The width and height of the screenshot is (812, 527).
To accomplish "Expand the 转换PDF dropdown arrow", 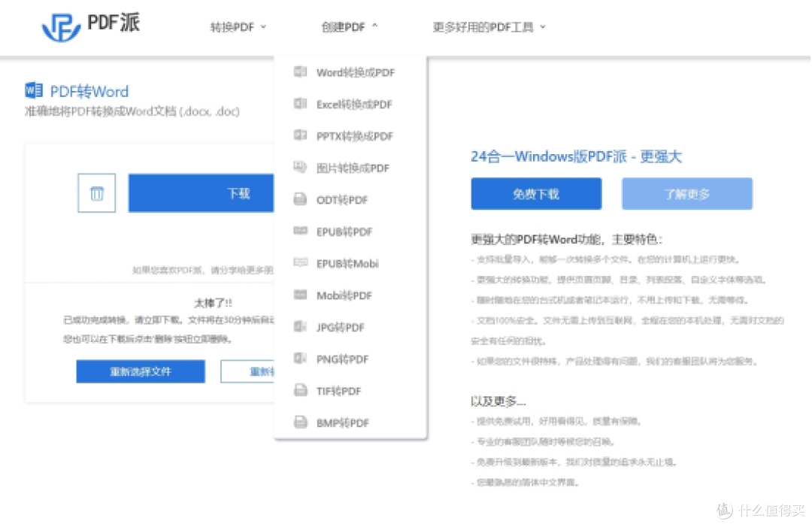I will [x=263, y=27].
